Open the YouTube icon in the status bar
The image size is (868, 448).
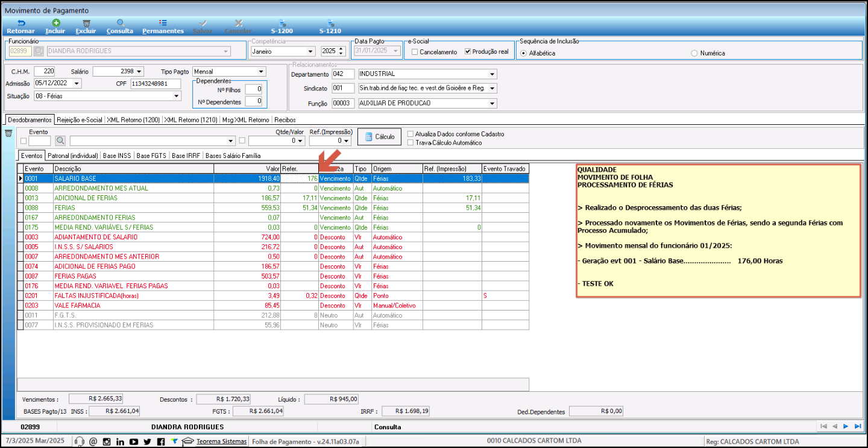point(134,441)
